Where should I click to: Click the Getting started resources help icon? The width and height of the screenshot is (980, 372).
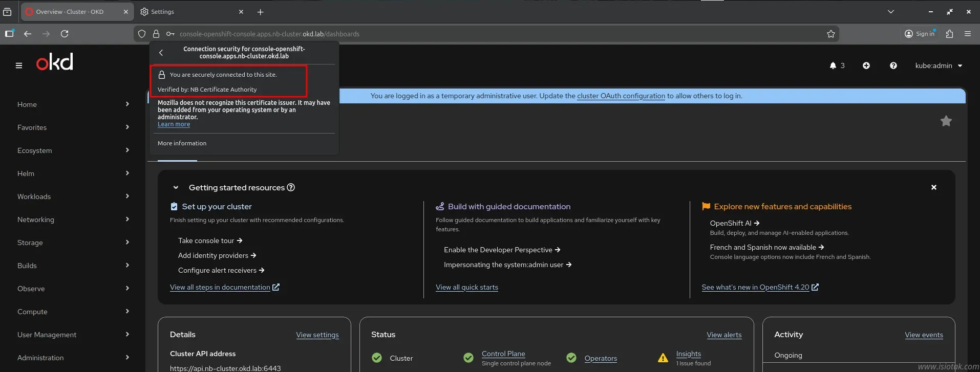(x=291, y=187)
